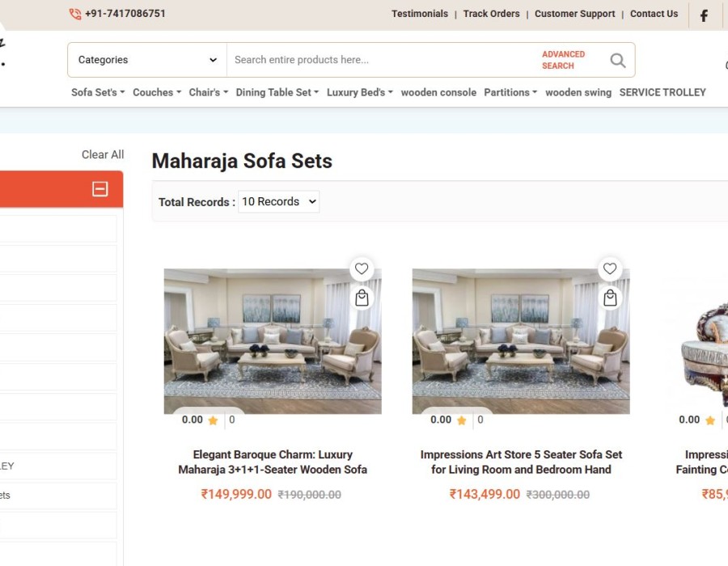Collapse the orange filter panel
Viewport: 728px width, 566px height.
100,189
